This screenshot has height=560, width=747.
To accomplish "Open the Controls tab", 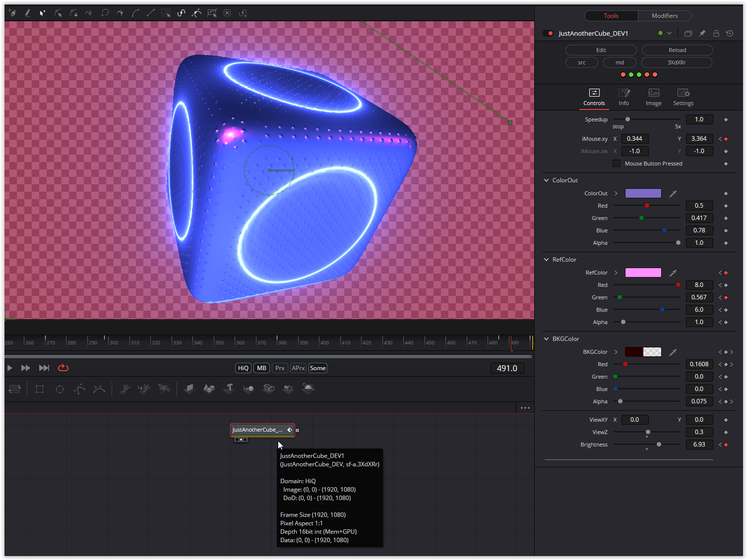I will pyautogui.click(x=594, y=98).
